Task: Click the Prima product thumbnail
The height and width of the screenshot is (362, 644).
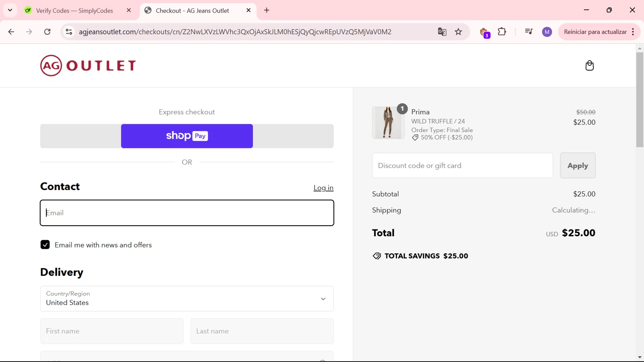Action: click(388, 123)
